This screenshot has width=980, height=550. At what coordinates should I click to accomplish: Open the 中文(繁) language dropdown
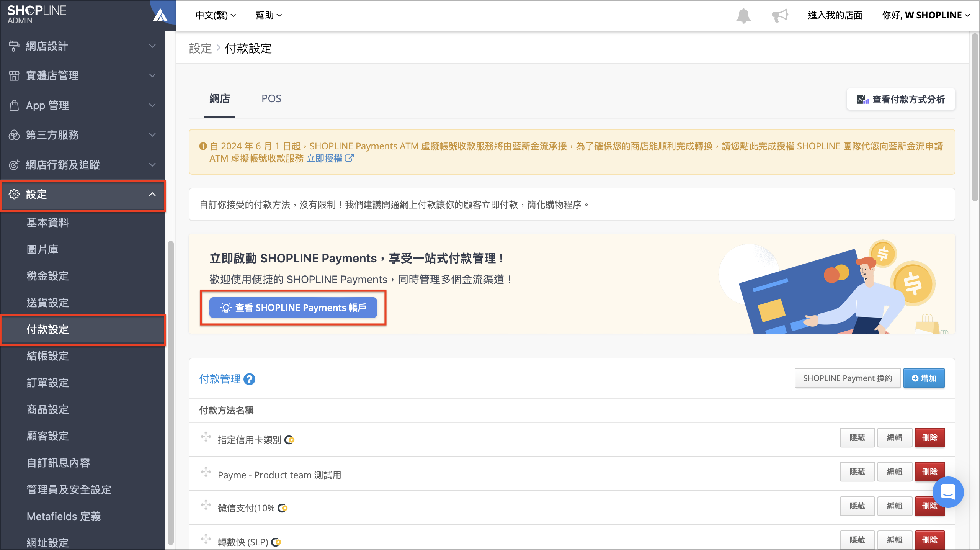[216, 15]
